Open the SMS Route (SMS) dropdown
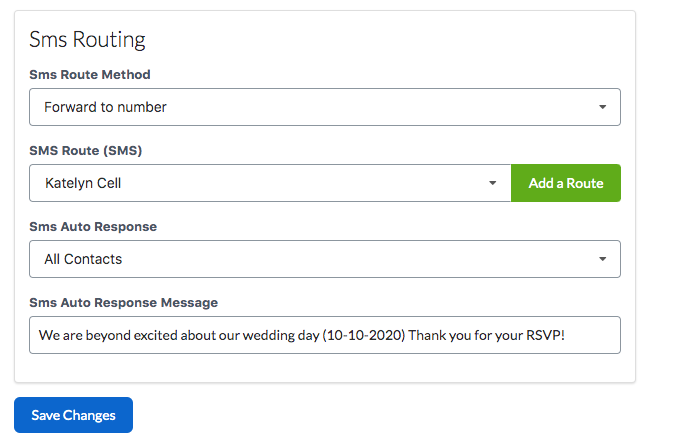This screenshot has height=448, width=680. click(x=270, y=183)
